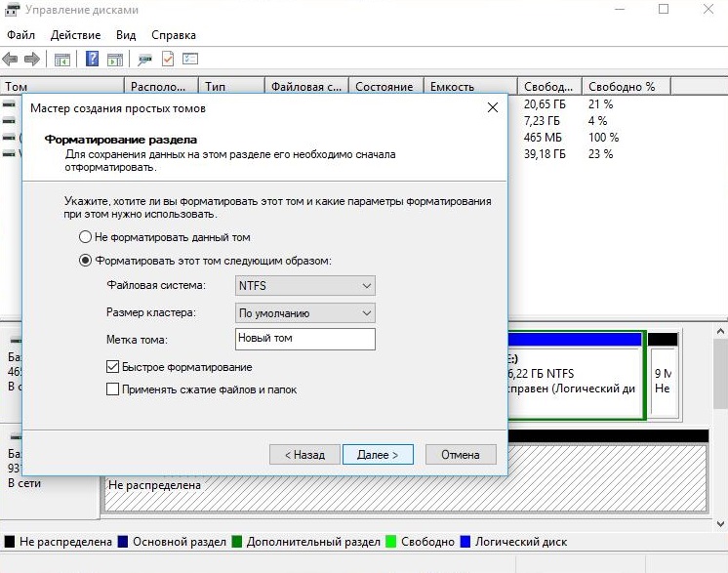Sort by the 'Состояние' column header
Screen dimensions: 728x573
click(x=386, y=87)
